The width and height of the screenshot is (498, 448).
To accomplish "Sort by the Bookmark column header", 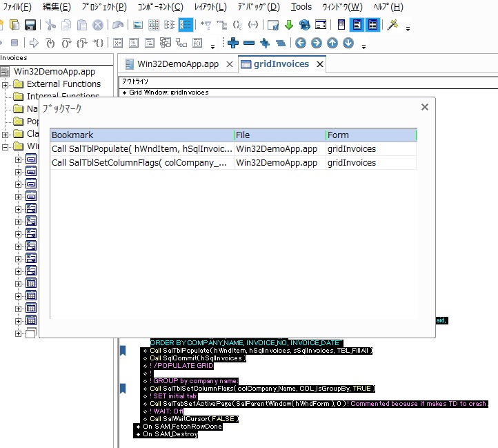I will point(142,135).
